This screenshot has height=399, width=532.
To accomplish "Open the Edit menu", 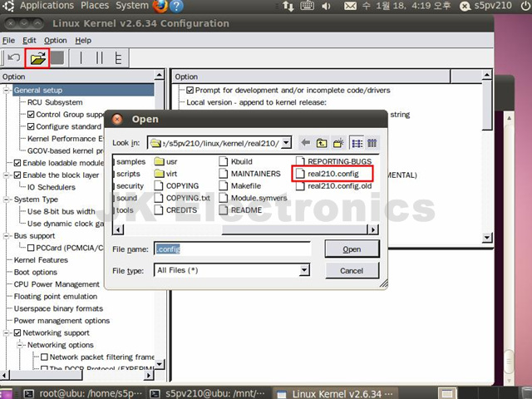I will (29, 41).
